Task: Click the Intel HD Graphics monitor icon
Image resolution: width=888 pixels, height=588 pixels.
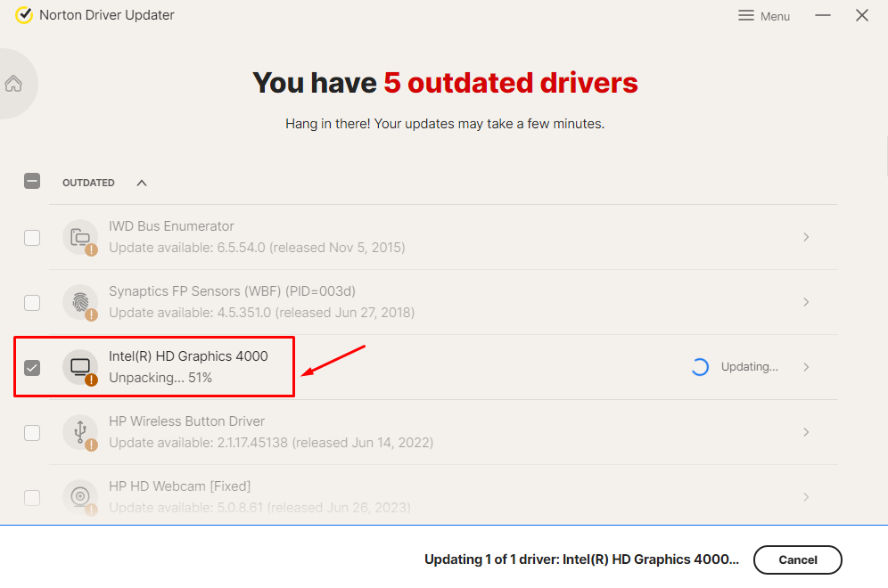Action: tap(80, 367)
